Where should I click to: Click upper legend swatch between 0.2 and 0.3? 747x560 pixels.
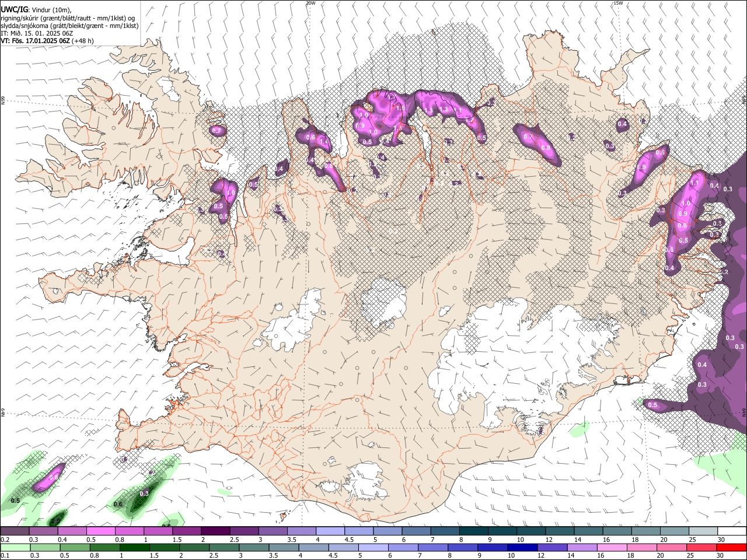click(x=15, y=531)
